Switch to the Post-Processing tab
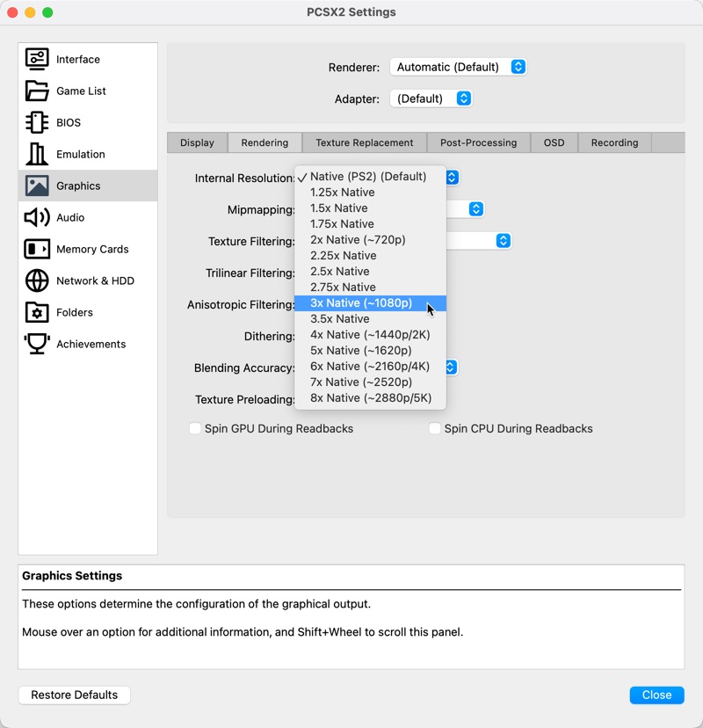This screenshot has width=703, height=728. 477,142
